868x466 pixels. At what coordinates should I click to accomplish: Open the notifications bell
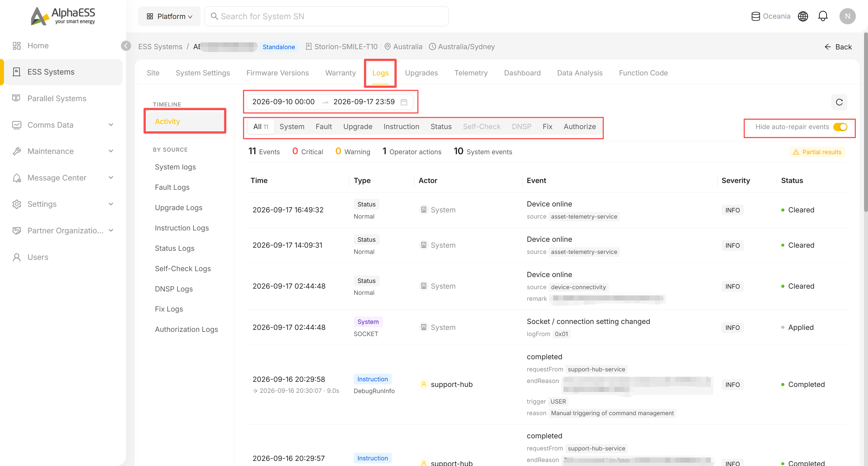tap(823, 16)
